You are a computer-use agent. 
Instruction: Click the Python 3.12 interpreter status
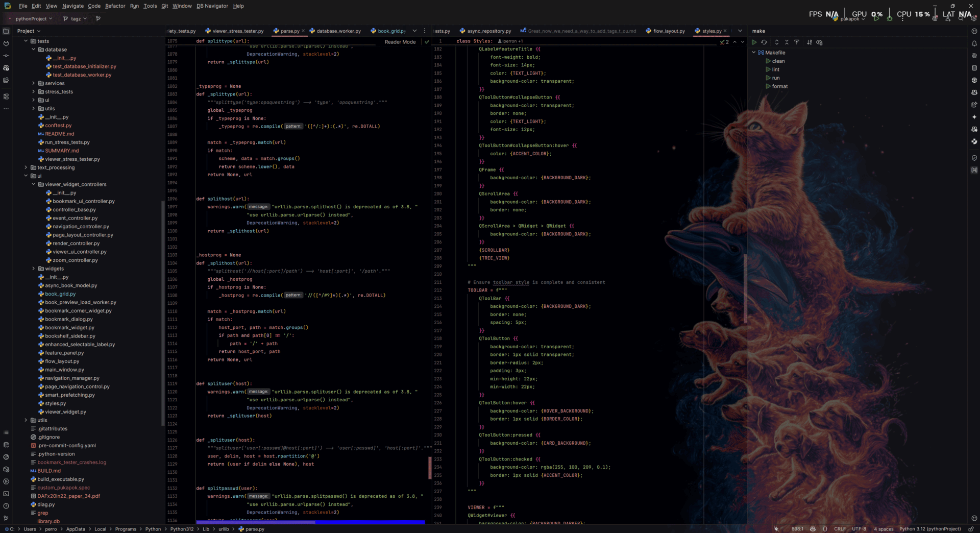(929, 529)
